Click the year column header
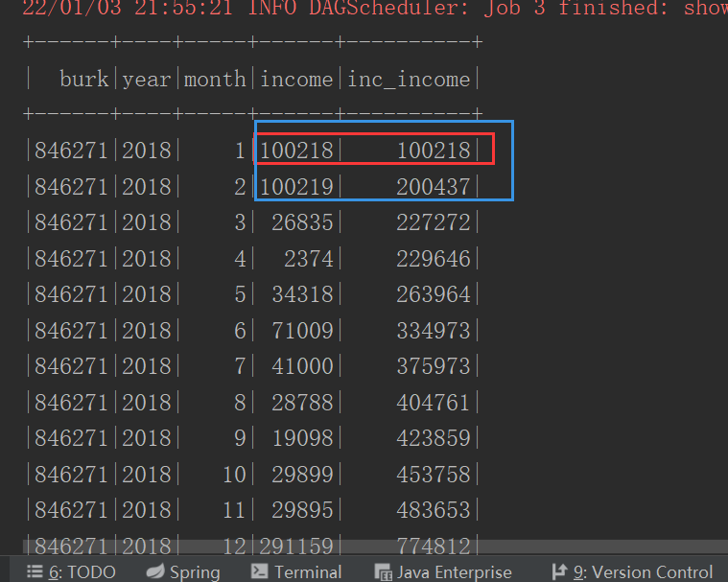The height and width of the screenshot is (582, 728). tap(147, 80)
